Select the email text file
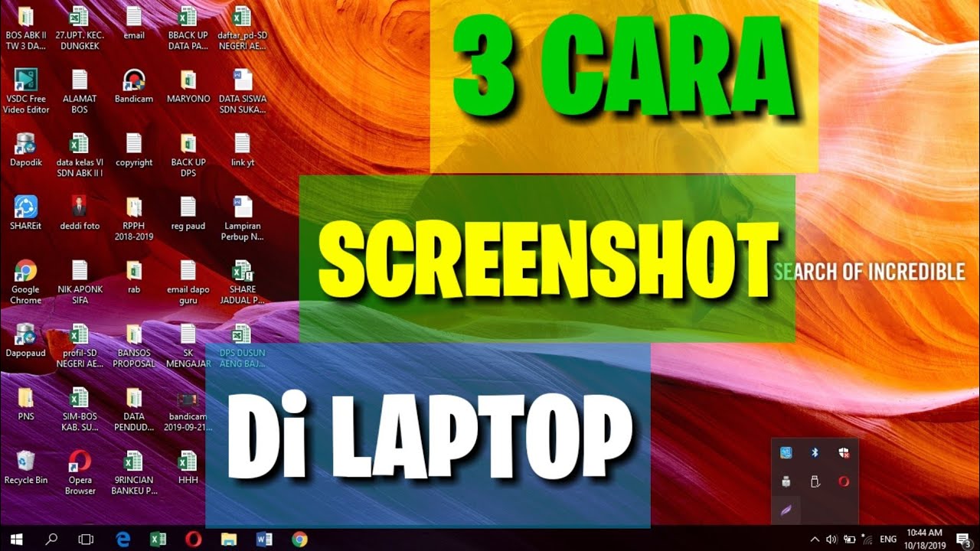 point(134,23)
